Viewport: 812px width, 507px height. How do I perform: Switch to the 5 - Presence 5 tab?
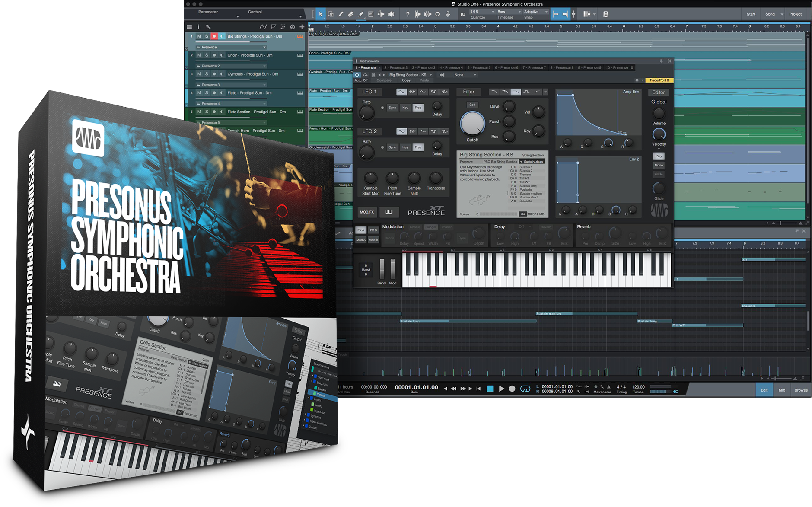coord(479,67)
